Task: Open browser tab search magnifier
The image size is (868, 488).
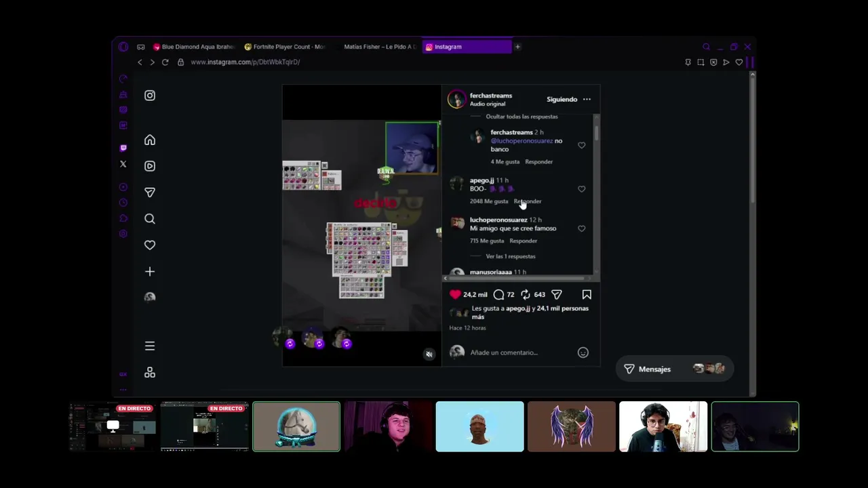Action: pos(706,47)
